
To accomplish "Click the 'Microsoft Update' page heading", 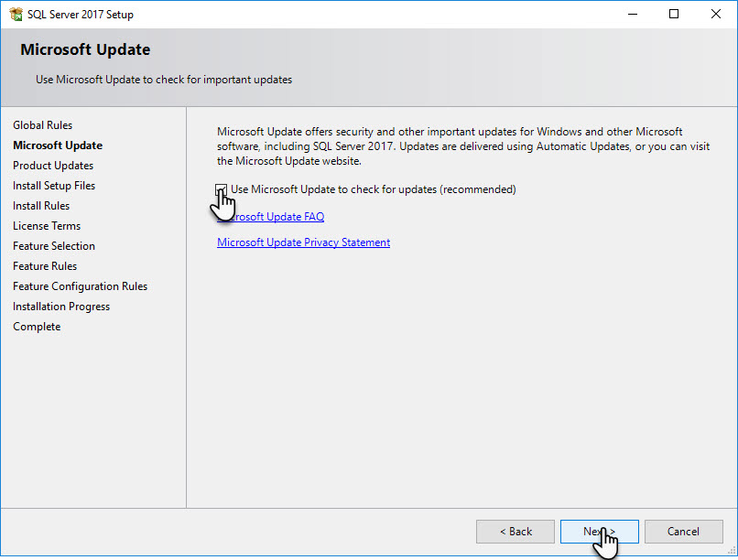I will click(x=85, y=49).
